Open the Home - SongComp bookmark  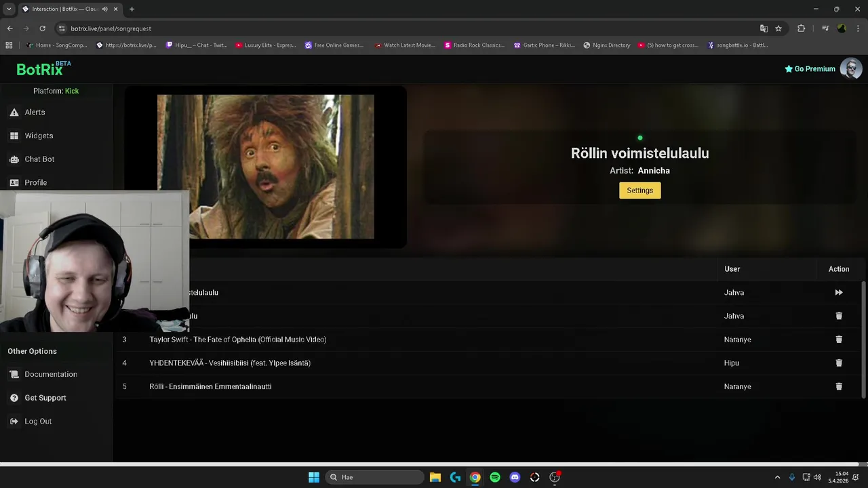click(x=56, y=45)
